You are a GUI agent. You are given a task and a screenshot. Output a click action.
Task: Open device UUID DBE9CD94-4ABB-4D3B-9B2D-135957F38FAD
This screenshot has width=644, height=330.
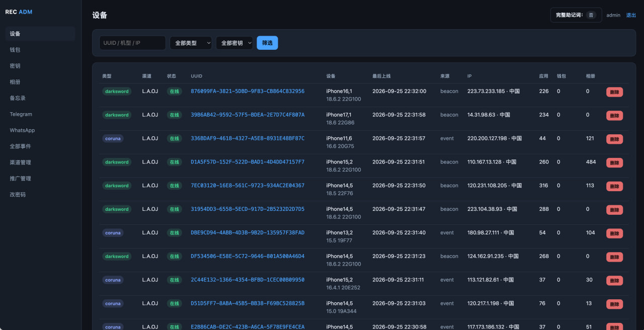click(248, 233)
